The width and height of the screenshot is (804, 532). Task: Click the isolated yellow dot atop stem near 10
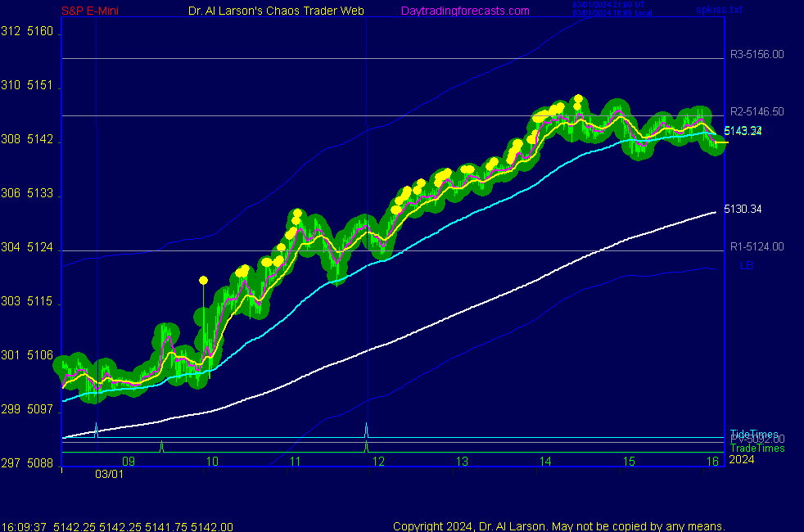[x=204, y=281]
